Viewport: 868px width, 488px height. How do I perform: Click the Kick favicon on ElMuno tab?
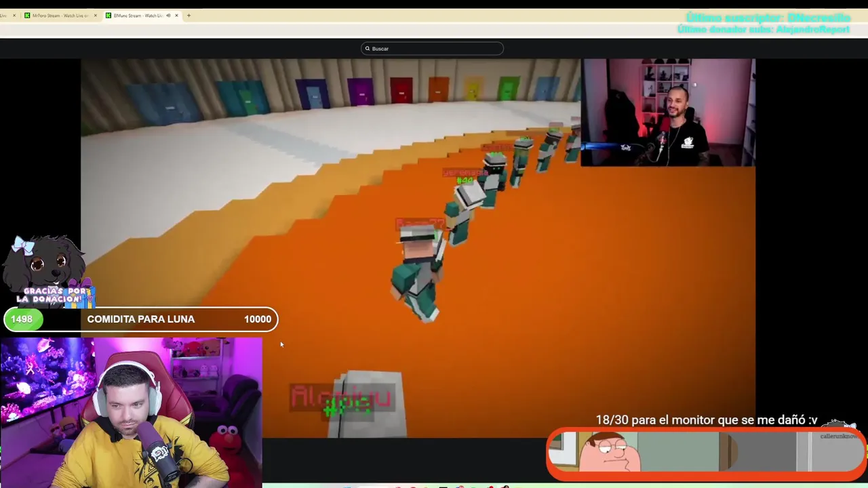[x=108, y=16]
